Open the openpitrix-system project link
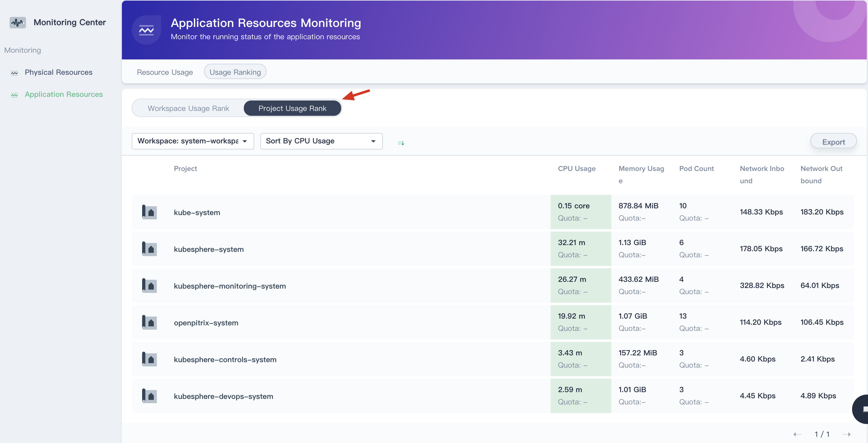 point(206,323)
